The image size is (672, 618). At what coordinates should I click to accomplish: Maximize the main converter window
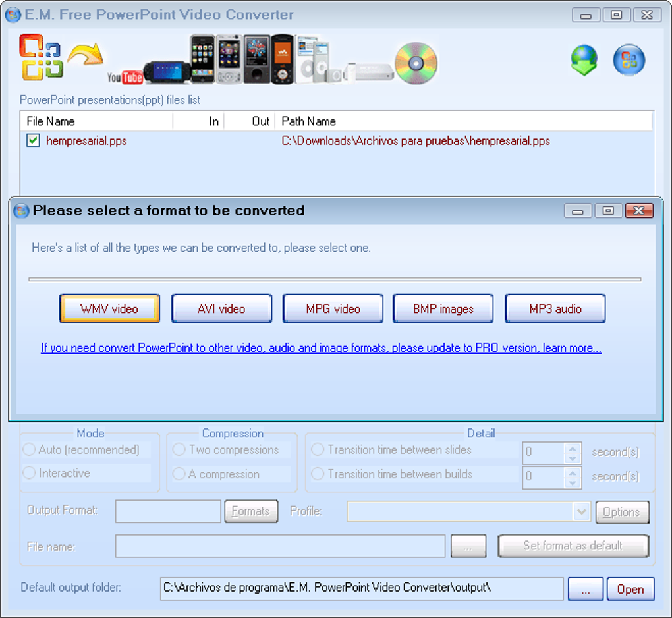pyautogui.click(x=616, y=15)
